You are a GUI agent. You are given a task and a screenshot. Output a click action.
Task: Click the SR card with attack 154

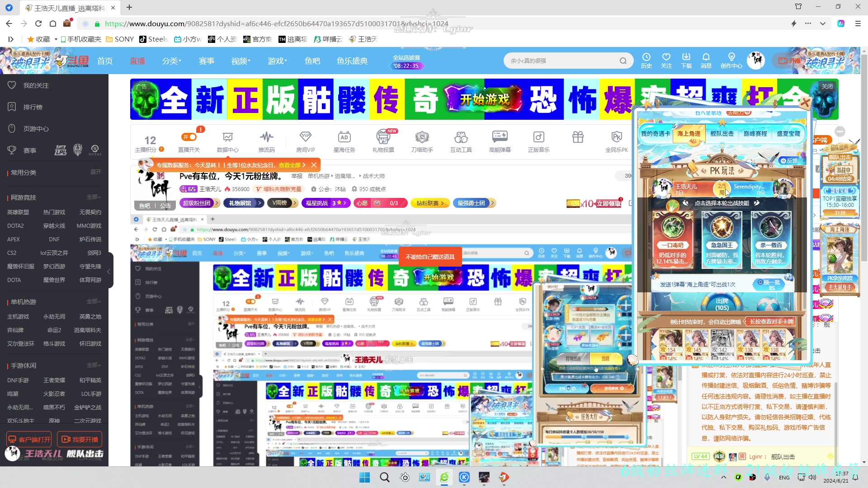point(670,345)
